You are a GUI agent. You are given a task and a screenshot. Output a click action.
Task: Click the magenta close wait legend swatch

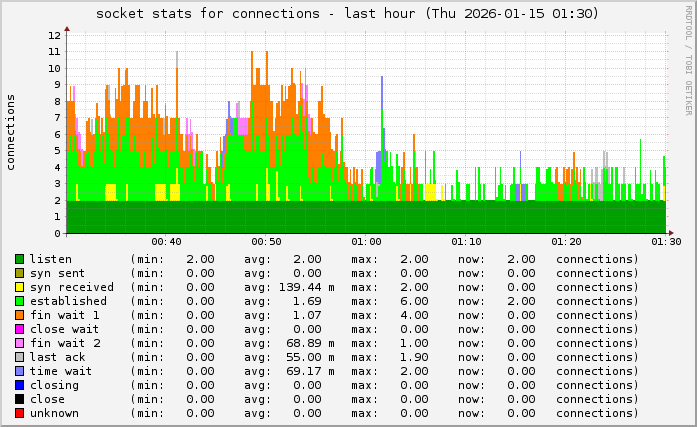[x=19, y=329]
